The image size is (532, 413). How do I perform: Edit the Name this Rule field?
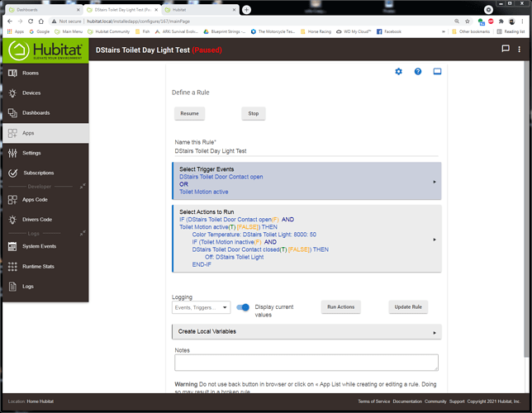306,151
